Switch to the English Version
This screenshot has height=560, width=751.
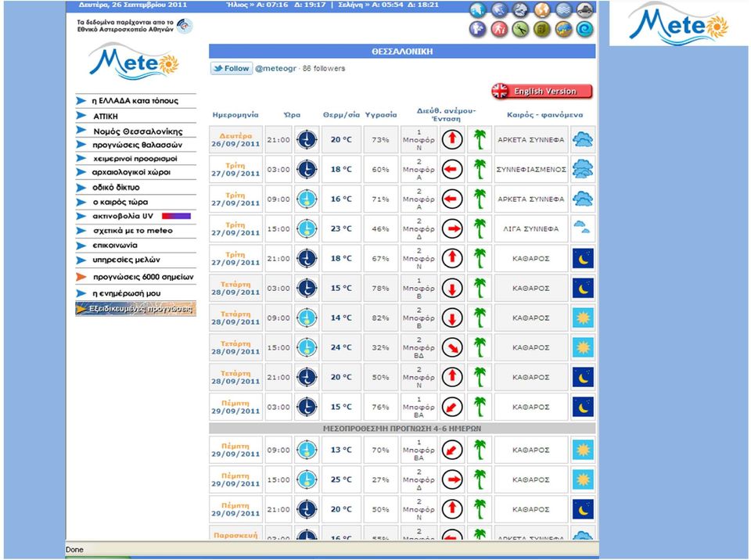tap(541, 91)
